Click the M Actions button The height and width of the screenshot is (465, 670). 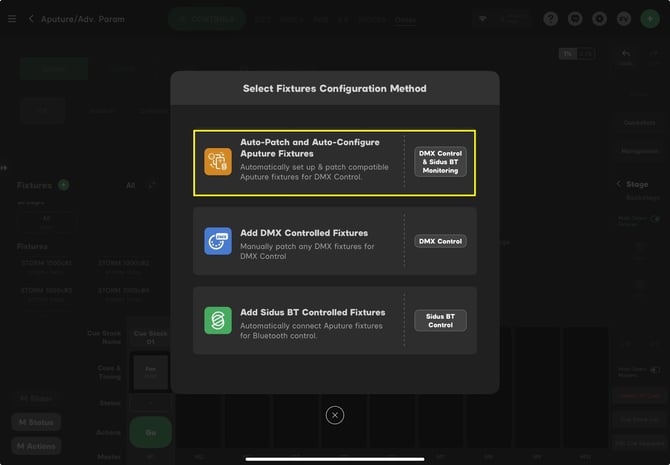pos(36,446)
